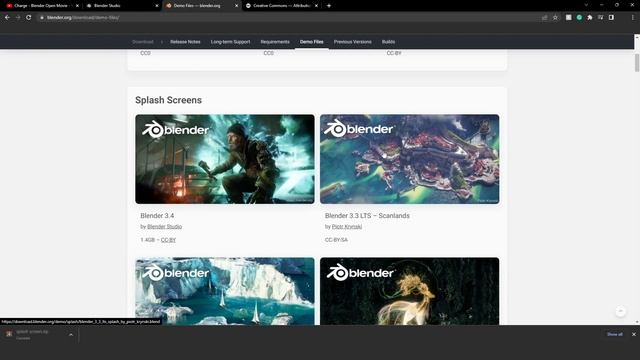Click Show all downloads
The width and height of the screenshot is (640, 360).
[x=615, y=334]
